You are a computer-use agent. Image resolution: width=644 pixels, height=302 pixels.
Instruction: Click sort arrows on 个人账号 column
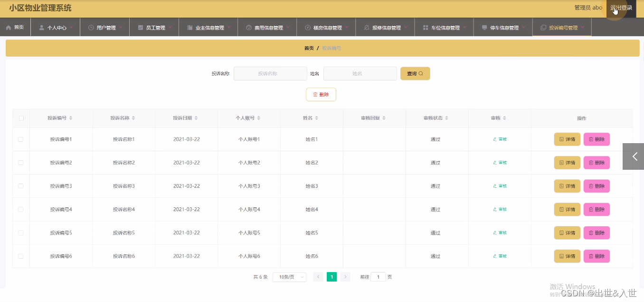point(259,118)
